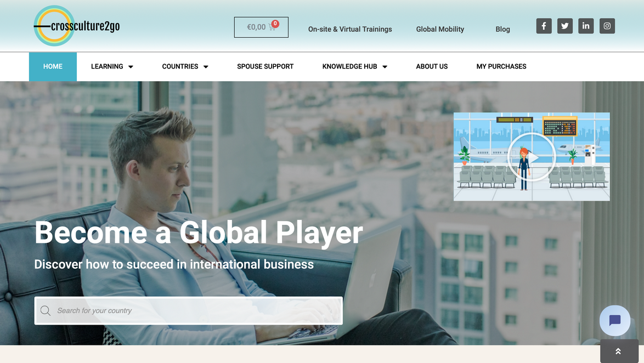Open the On-site & Virtual Trainings link
This screenshot has width=644, height=363.
(x=350, y=29)
